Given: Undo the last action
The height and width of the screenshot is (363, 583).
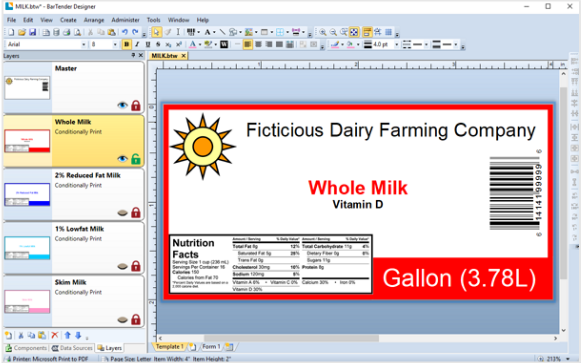Looking at the screenshot, I should (125, 32).
